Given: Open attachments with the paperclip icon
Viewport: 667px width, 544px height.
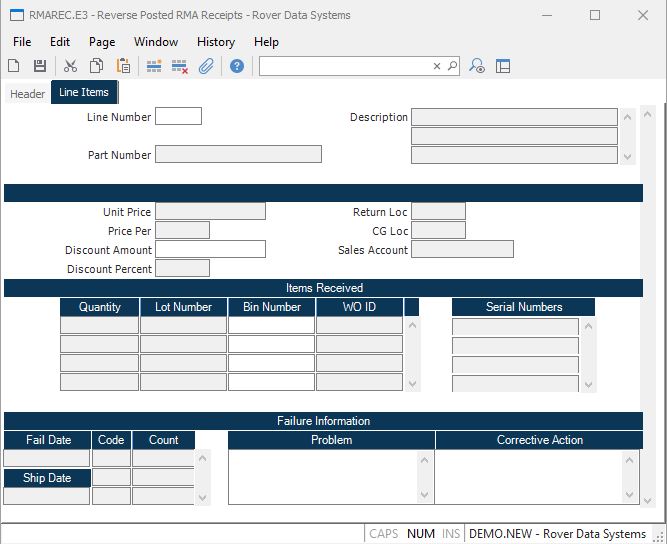Looking at the screenshot, I should pos(206,66).
